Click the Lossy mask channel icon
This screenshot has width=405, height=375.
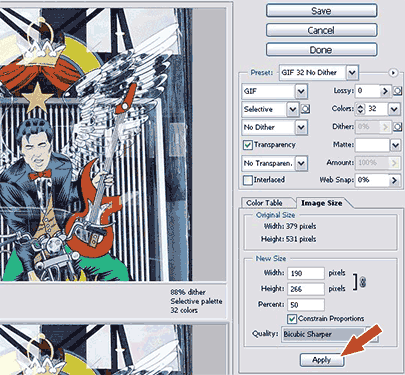click(x=397, y=91)
